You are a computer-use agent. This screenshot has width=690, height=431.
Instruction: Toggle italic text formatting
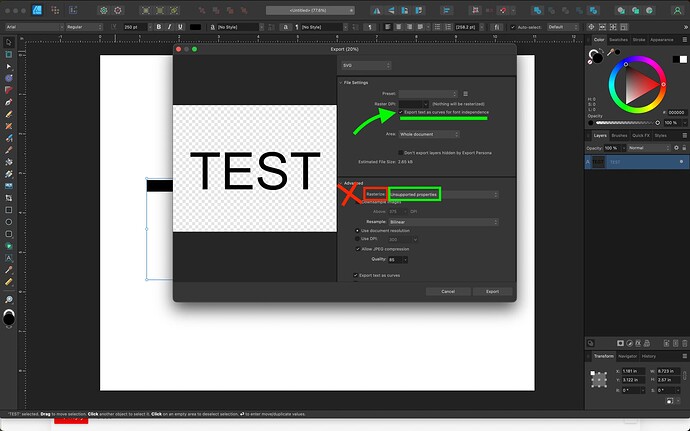point(169,27)
